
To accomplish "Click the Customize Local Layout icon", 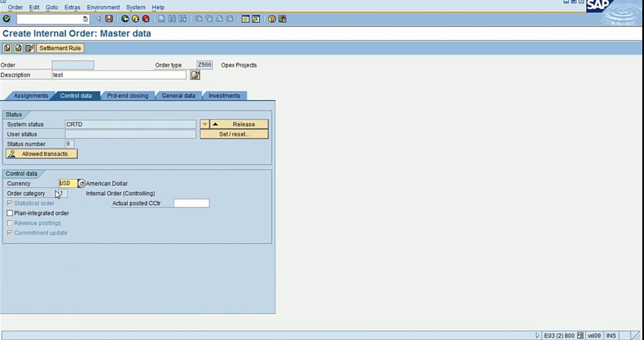I will coord(283,19).
